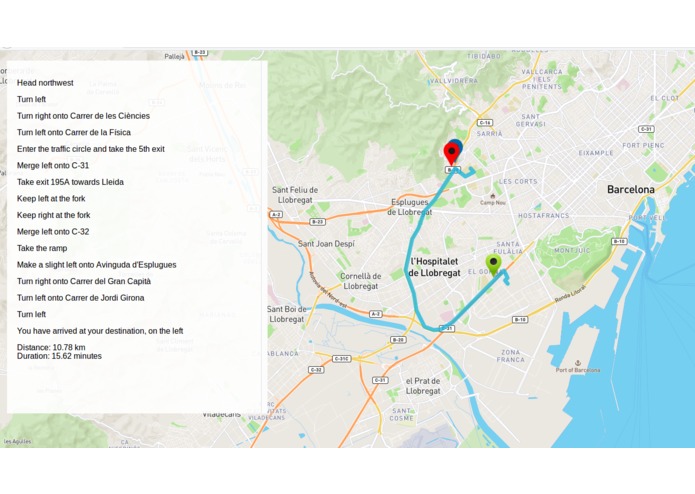This screenshot has height=494, width=695.
Task: Click the Vallvidrera label
Action: [x=454, y=81]
